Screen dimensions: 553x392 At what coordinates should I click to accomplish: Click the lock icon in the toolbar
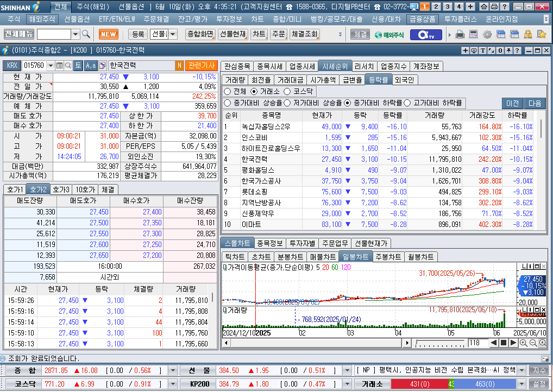[527, 34]
